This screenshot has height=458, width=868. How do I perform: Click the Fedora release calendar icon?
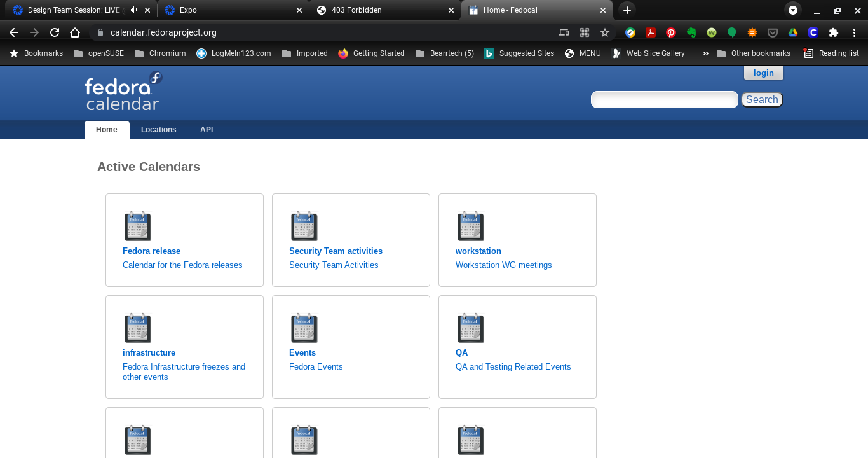pos(138,226)
